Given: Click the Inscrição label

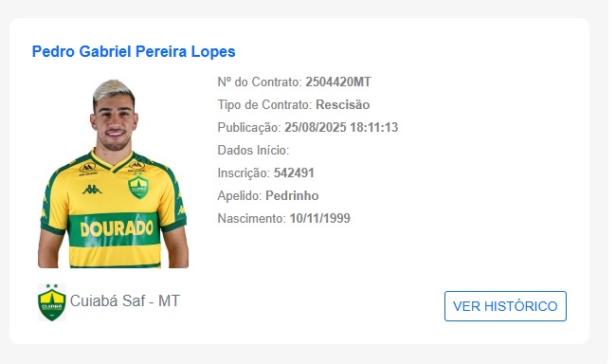Looking at the screenshot, I should click(244, 173).
